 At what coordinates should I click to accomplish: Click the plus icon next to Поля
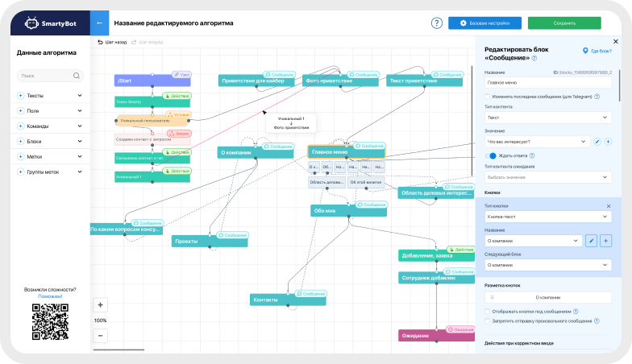click(21, 111)
